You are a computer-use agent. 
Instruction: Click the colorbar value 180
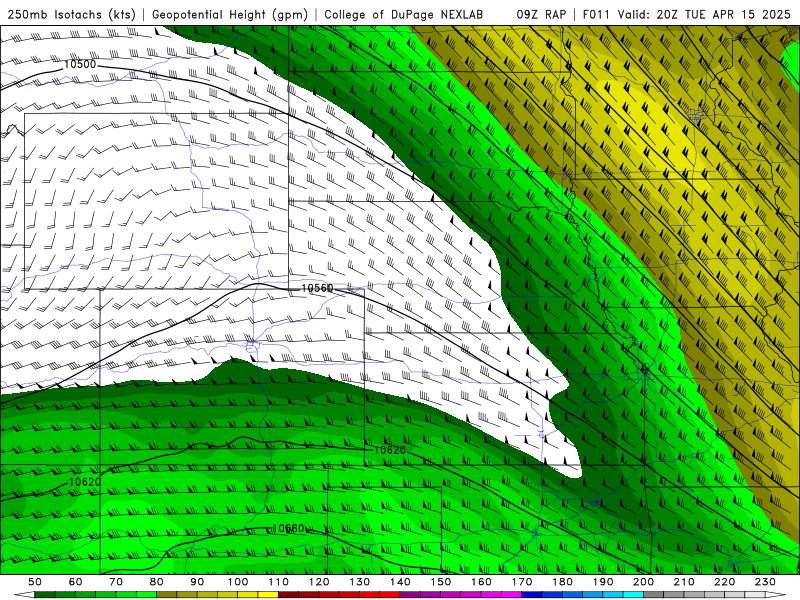562,582
